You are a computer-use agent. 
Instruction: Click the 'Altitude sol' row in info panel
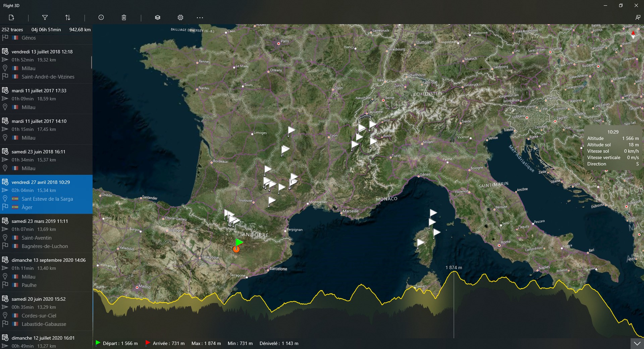[613, 145]
